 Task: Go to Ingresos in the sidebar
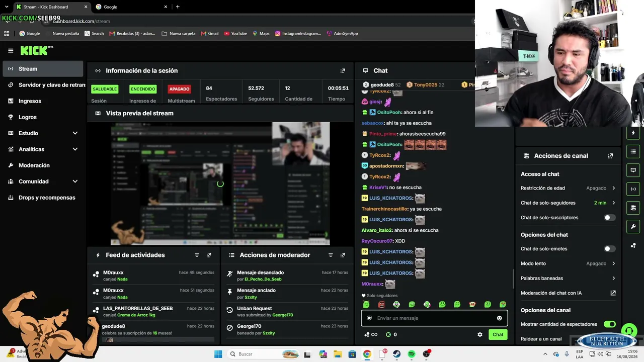point(43,101)
